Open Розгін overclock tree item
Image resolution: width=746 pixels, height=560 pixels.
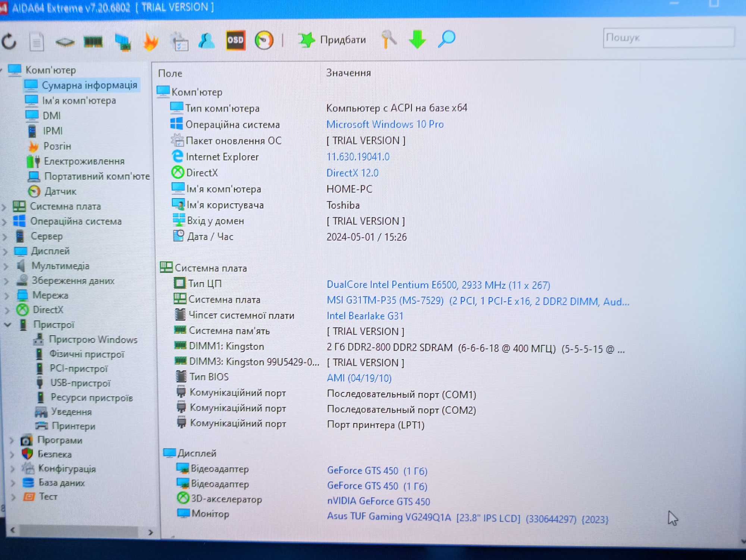coord(57,146)
